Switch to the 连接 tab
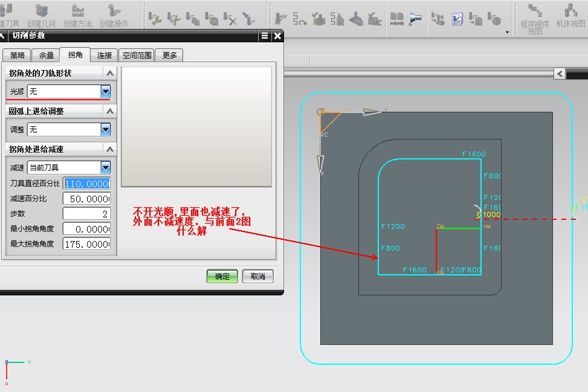 click(x=105, y=56)
